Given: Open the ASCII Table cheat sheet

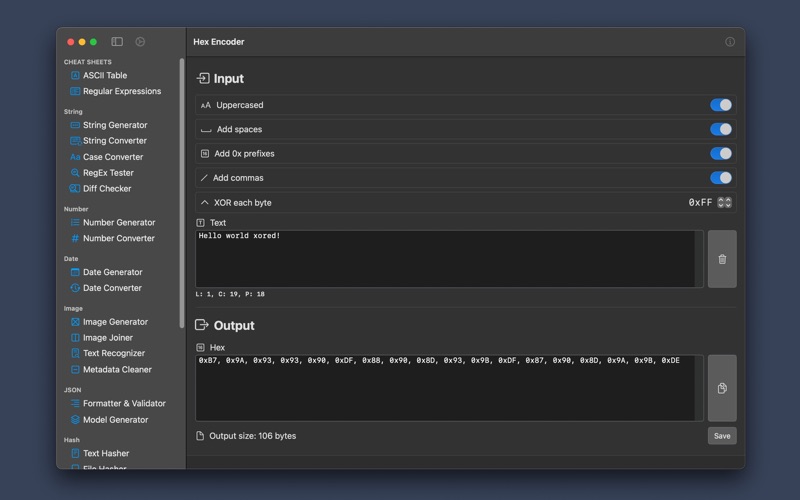Looking at the screenshot, I should (105, 76).
